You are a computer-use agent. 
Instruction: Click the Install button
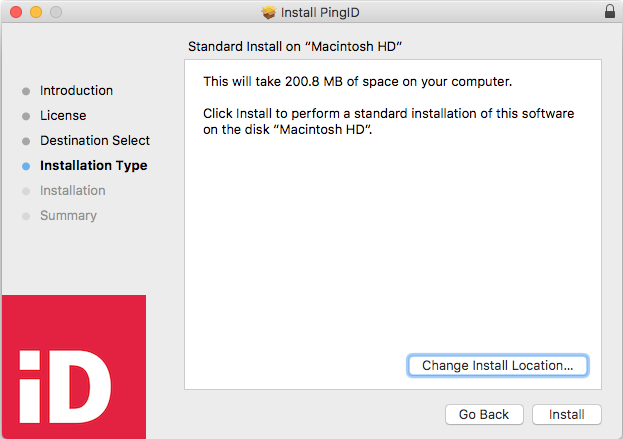tap(567, 414)
